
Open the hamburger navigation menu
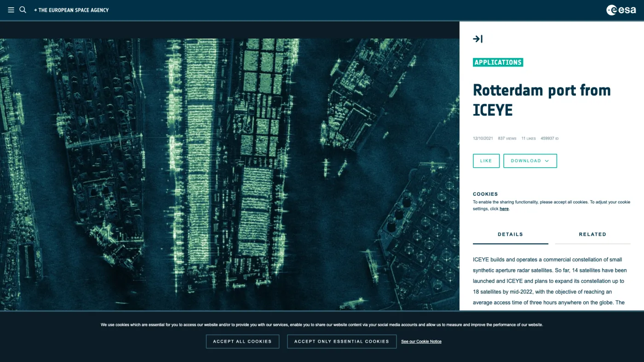click(11, 10)
